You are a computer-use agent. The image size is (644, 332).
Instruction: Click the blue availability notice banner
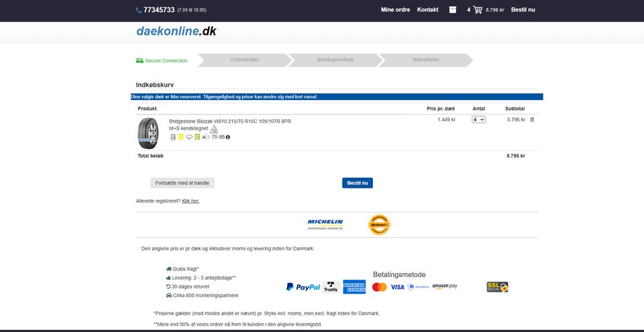[x=337, y=97]
